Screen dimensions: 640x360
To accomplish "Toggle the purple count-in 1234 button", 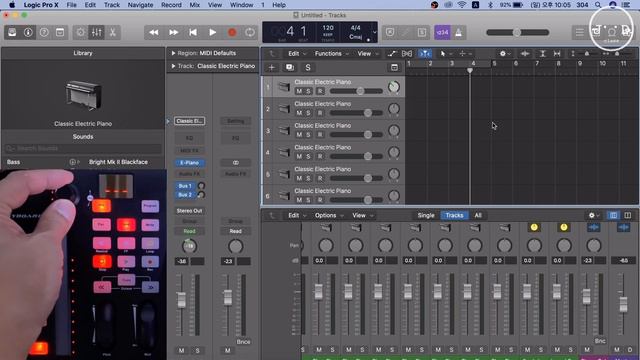I will pos(442,32).
